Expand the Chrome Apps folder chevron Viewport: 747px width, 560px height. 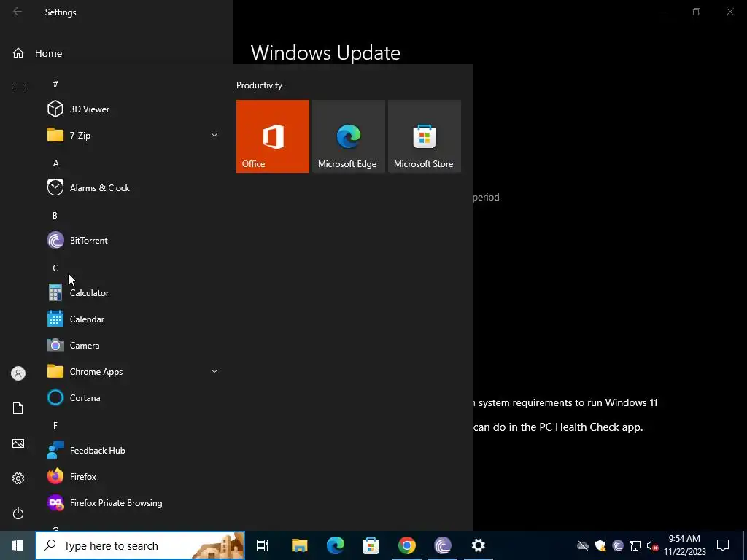tap(214, 371)
